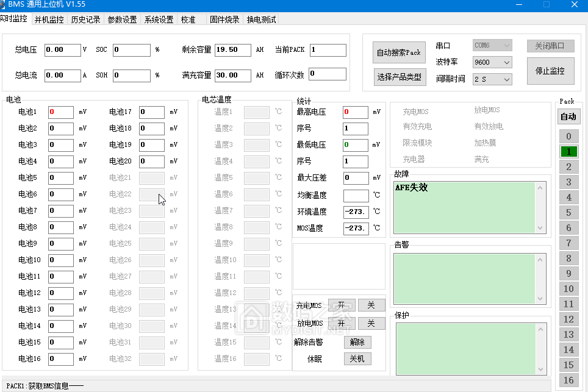The width and height of the screenshot is (588, 392).
Task: Click the 最高电压 value field
Action: point(356,112)
